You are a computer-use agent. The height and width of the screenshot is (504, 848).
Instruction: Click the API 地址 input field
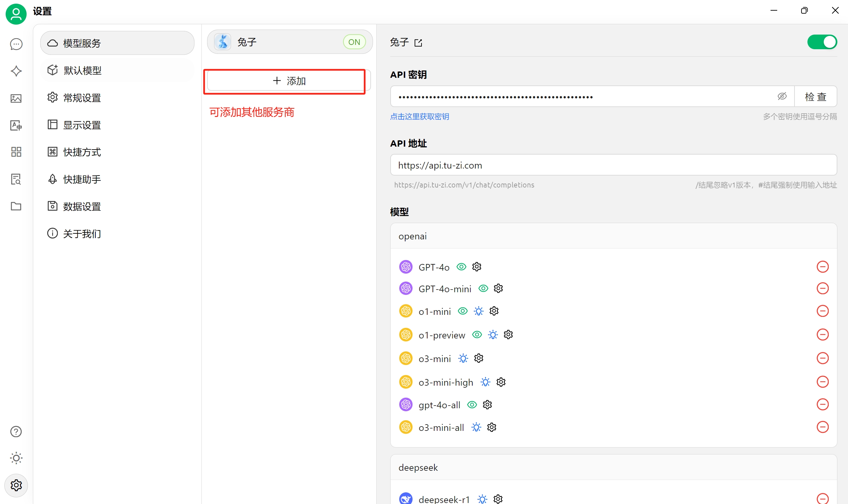click(613, 166)
